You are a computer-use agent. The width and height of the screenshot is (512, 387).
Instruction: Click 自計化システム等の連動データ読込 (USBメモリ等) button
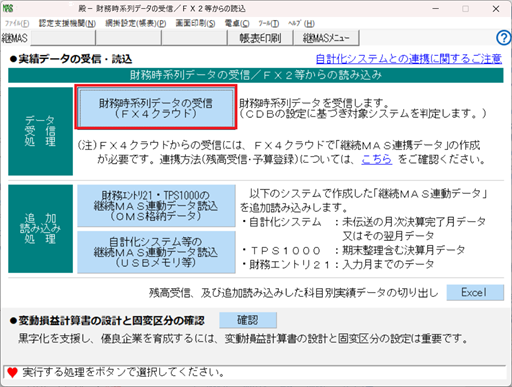(x=156, y=252)
